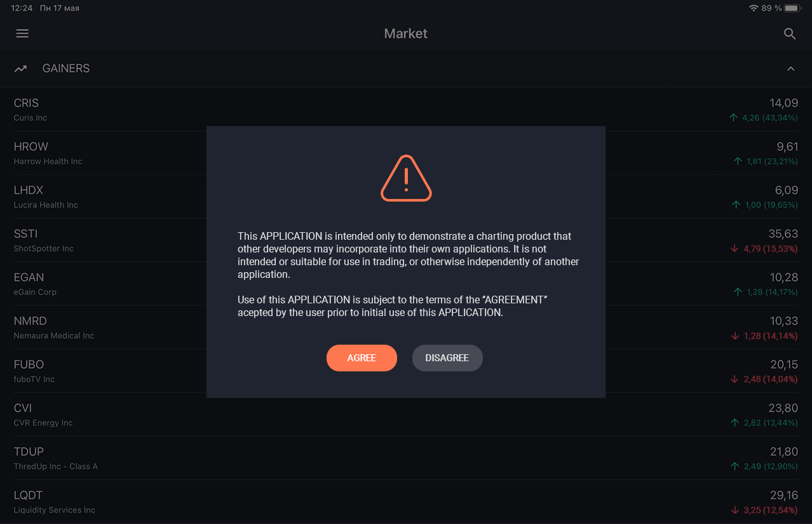The height and width of the screenshot is (524, 812).
Task: Click the Gainers trending-up arrow icon
Action: click(21, 69)
